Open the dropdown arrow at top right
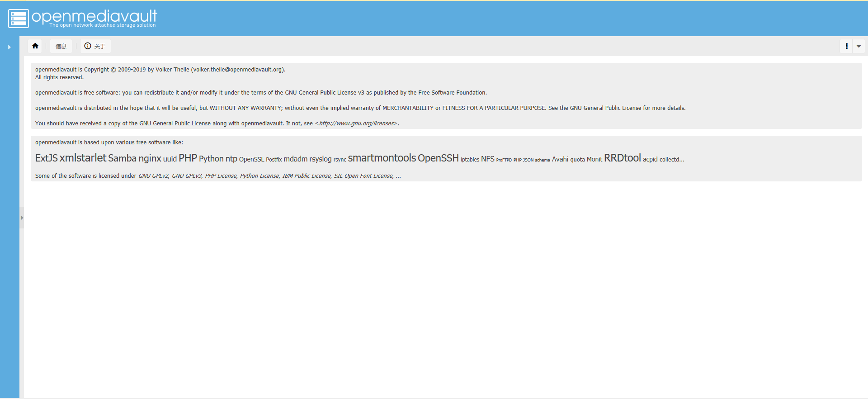This screenshot has width=868, height=399. point(859,46)
